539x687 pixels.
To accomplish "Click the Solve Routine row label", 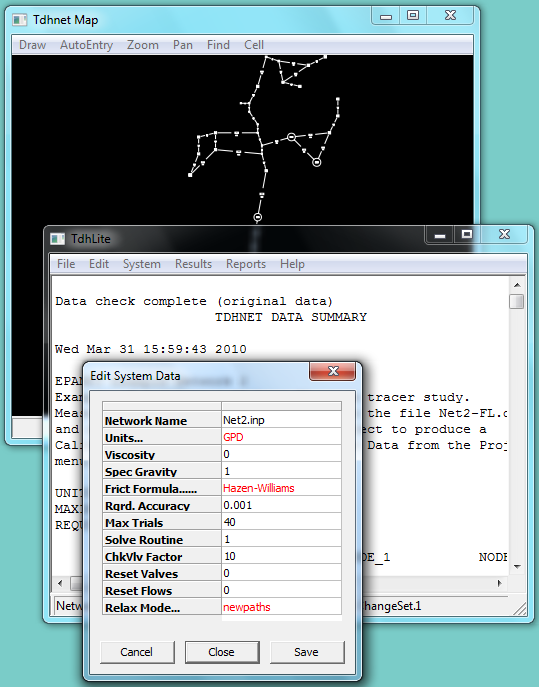I will point(162,540).
